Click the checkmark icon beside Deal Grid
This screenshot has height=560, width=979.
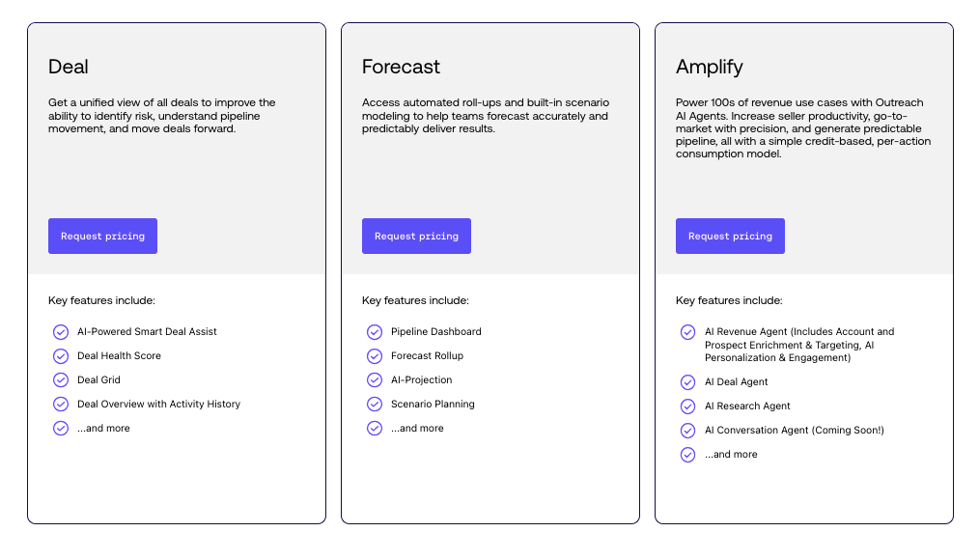point(61,380)
